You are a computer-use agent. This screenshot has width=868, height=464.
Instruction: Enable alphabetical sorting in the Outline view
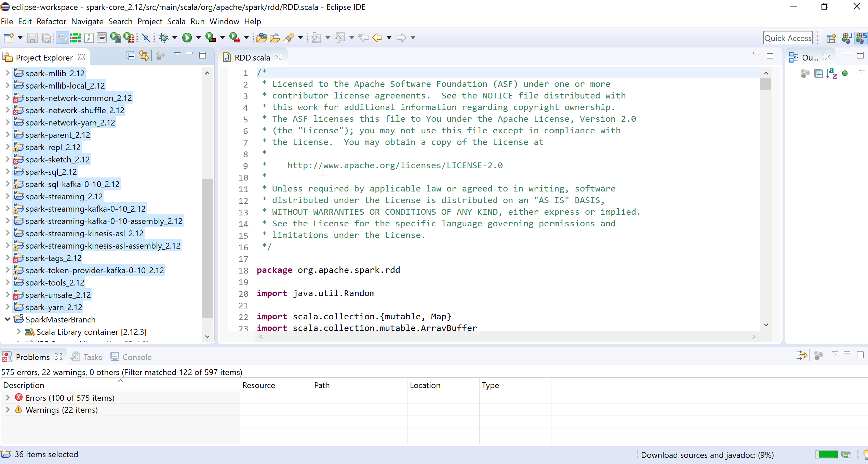[832, 74]
